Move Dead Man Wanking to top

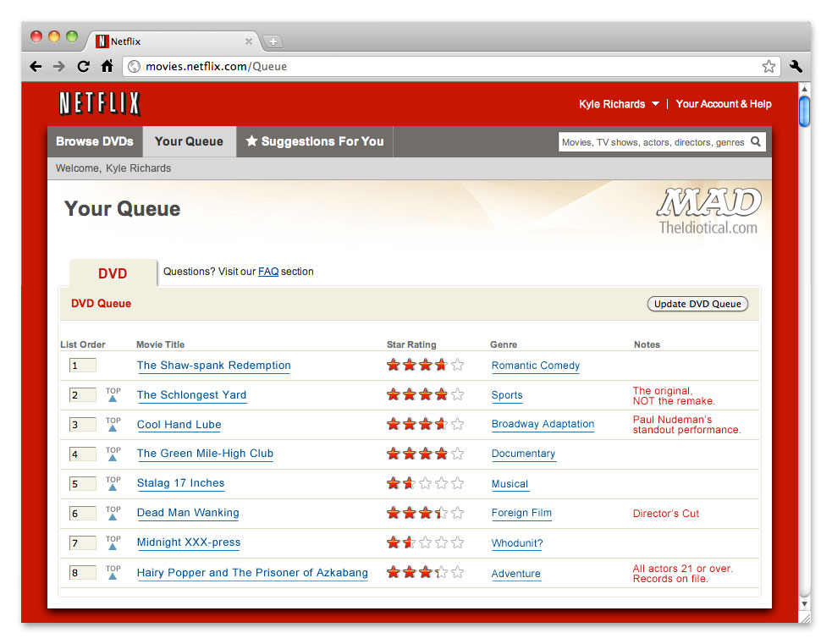(113, 513)
